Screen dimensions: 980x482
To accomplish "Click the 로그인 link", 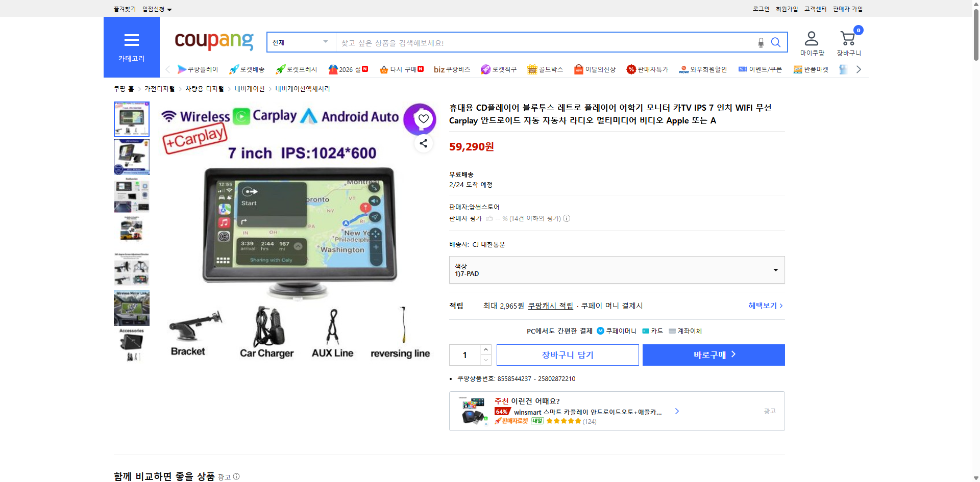I will tap(761, 9).
